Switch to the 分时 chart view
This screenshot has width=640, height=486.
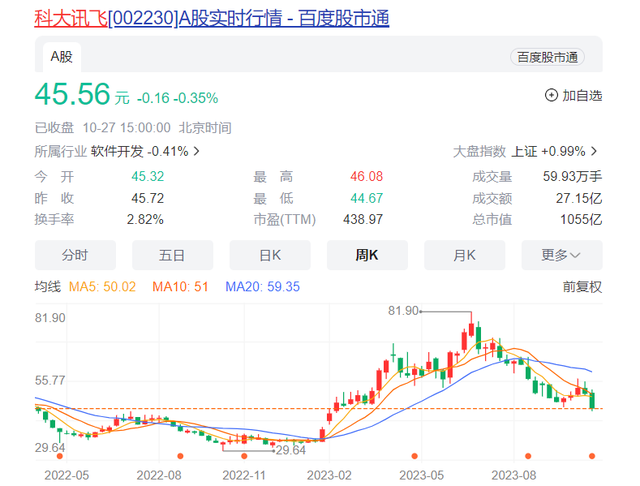click(75, 255)
